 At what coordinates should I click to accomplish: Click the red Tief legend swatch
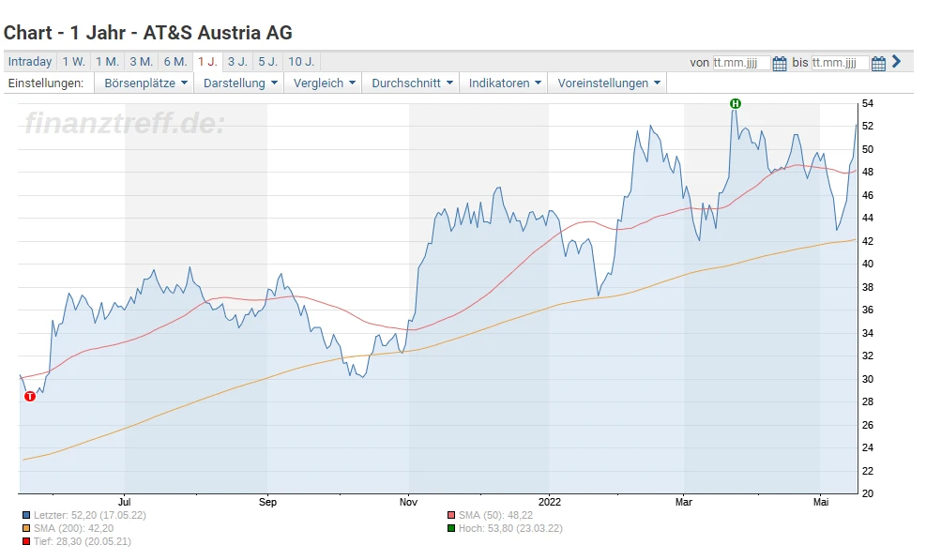pyautogui.click(x=25, y=541)
